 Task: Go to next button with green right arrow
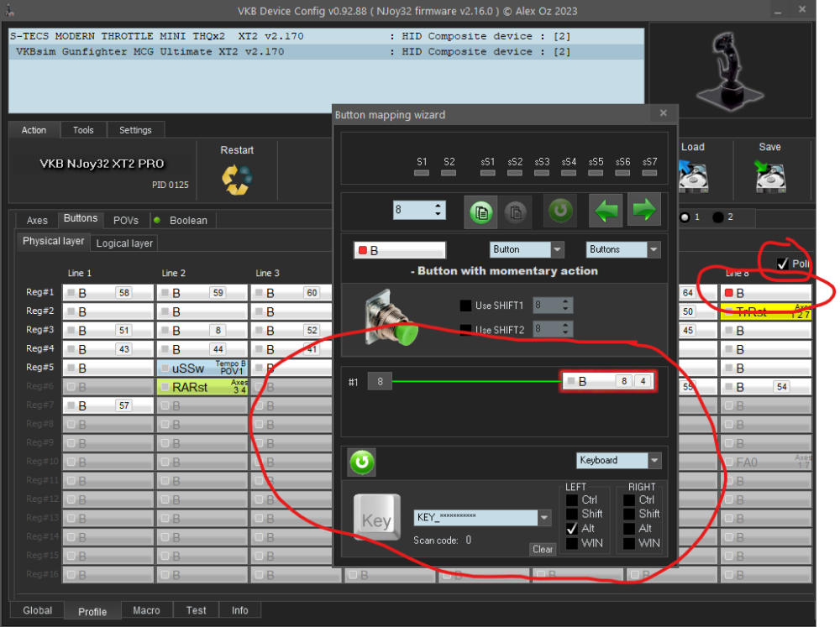(643, 210)
